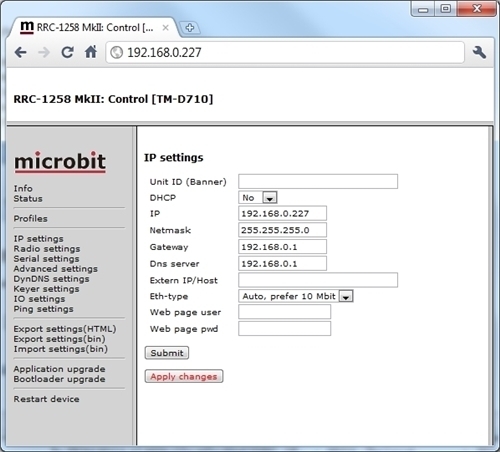The width and height of the screenshot is (500, 452).
Task: Click the Gateway field
Action: pyautogui.click(x=282, y=247)
